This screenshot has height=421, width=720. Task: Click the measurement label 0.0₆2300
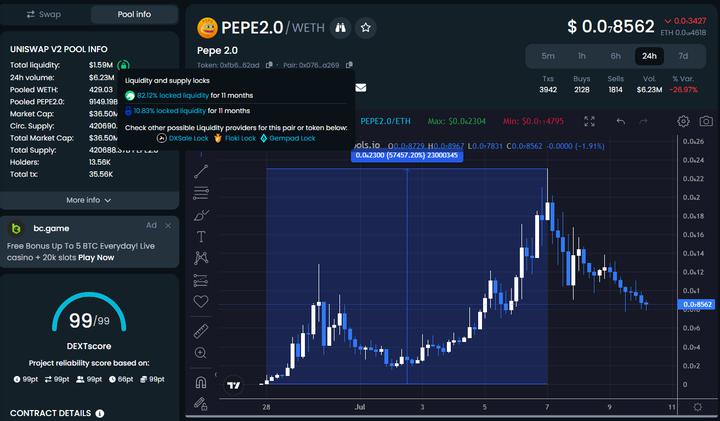(x=407, y=156)
